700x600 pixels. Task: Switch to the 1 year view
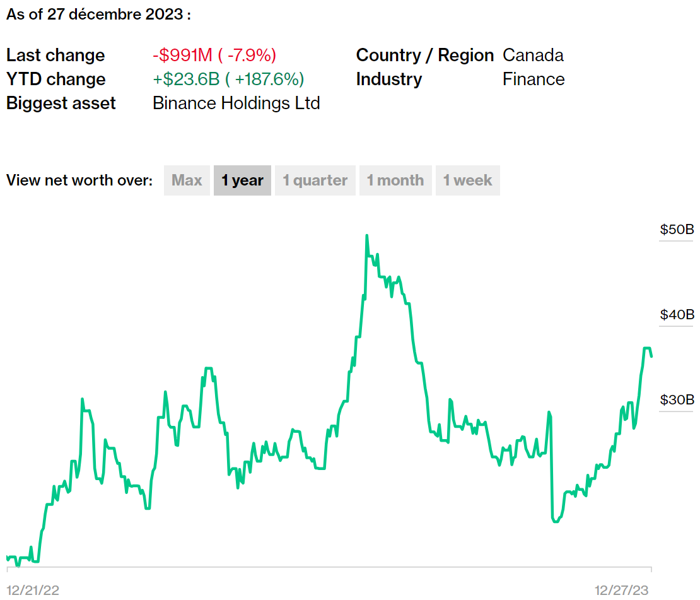coord(242,180)
